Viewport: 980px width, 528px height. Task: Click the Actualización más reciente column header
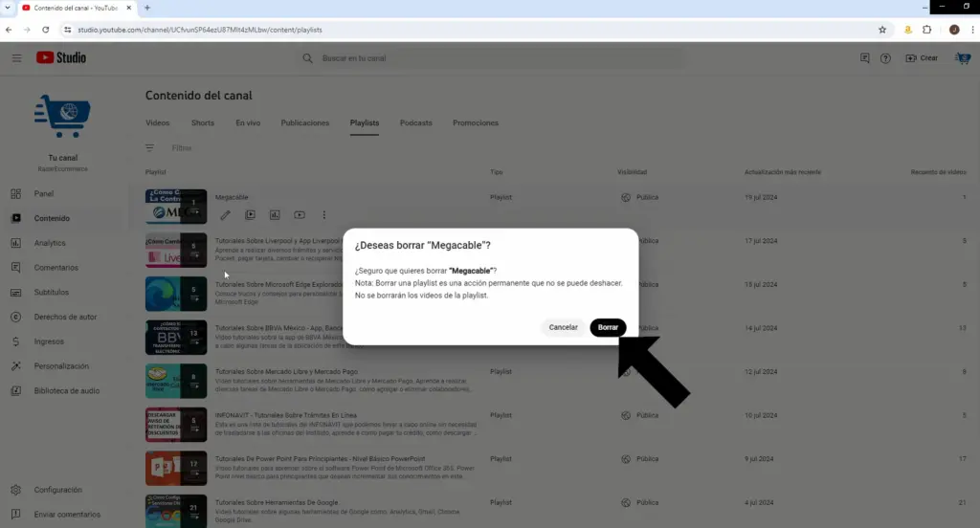783,172
